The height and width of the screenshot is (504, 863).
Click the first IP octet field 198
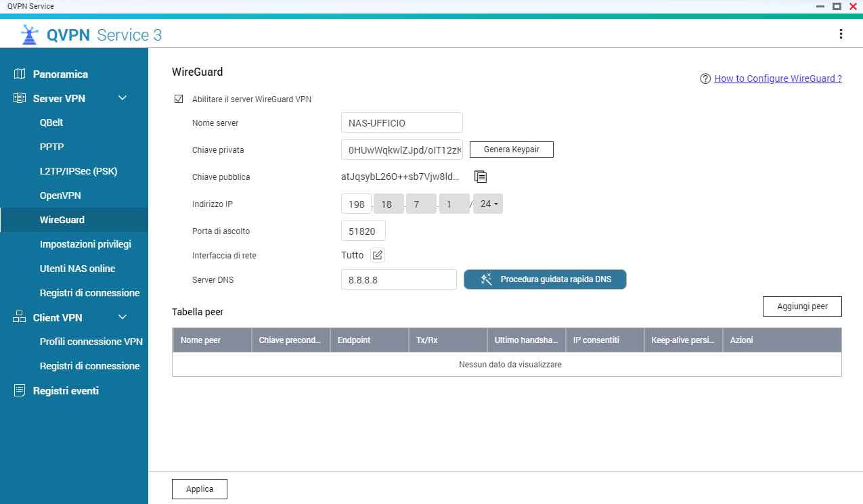(x=356, y=204)
